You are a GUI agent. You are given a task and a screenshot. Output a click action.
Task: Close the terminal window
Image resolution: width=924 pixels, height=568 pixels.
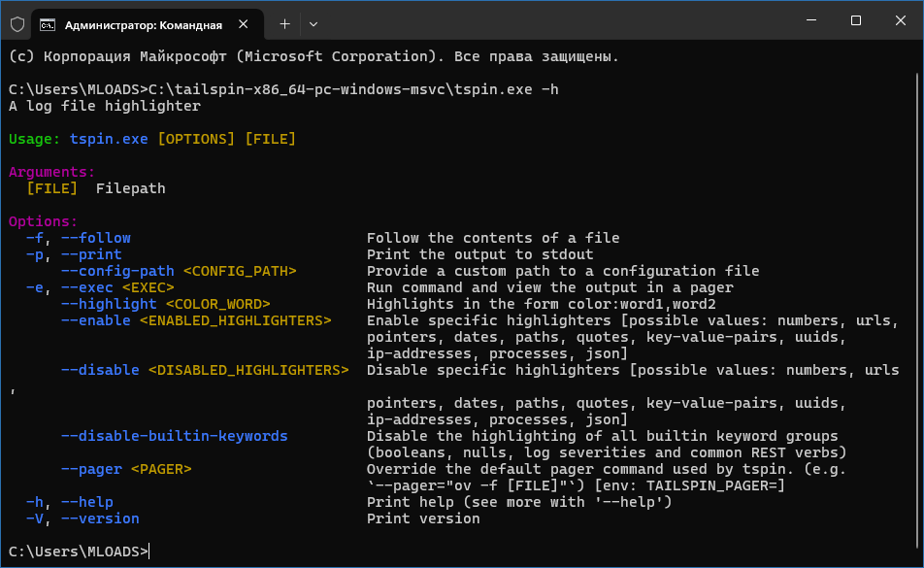[x=900, y=21]
